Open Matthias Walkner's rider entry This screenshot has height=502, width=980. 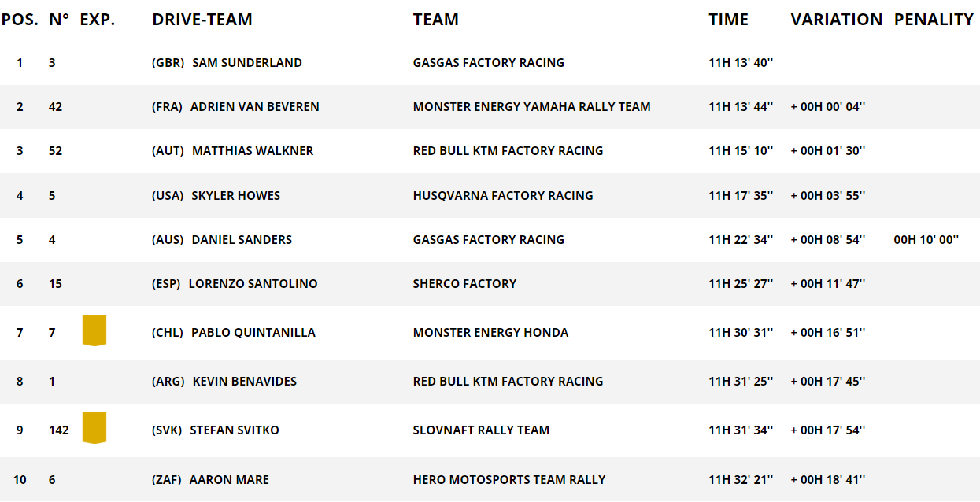252,151
